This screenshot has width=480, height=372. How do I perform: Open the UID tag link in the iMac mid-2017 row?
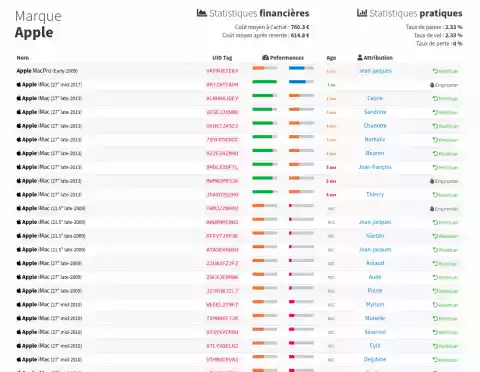tap(222, 85)
